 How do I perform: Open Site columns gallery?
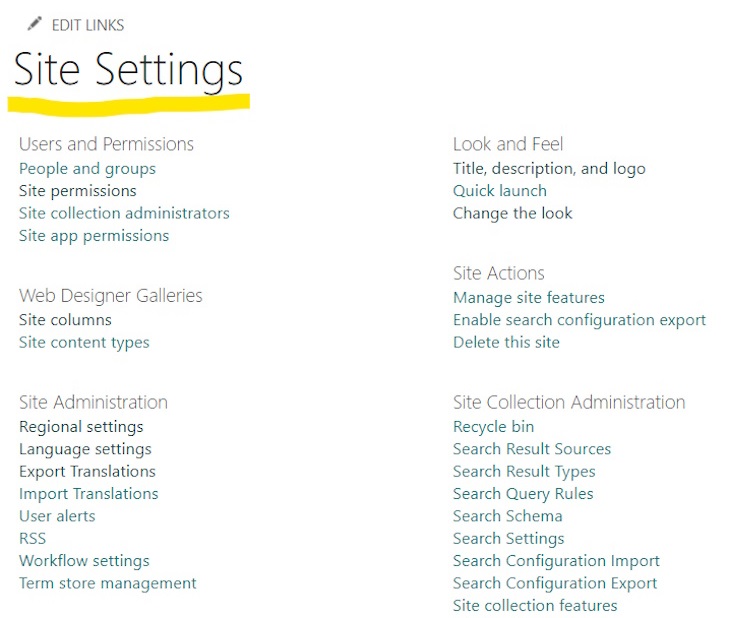point(65,320)
